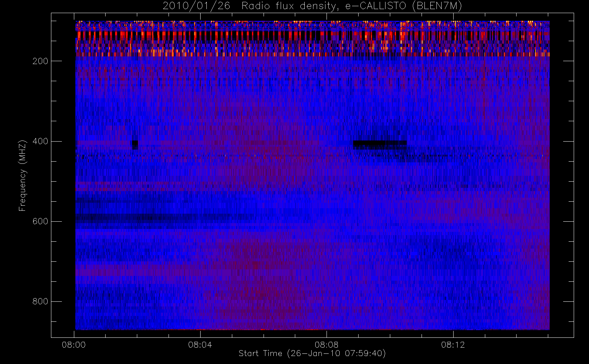
Task: Click the 800 frequency tick label
Action: click(40, 301)
